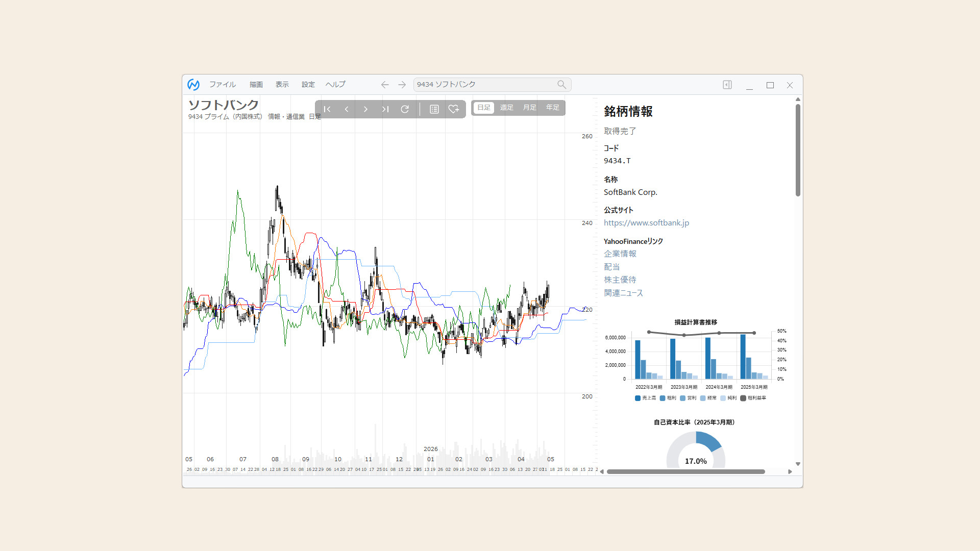Toggle the 経常 legend series
The image size is (980, 551).
(x=708, y=398)
